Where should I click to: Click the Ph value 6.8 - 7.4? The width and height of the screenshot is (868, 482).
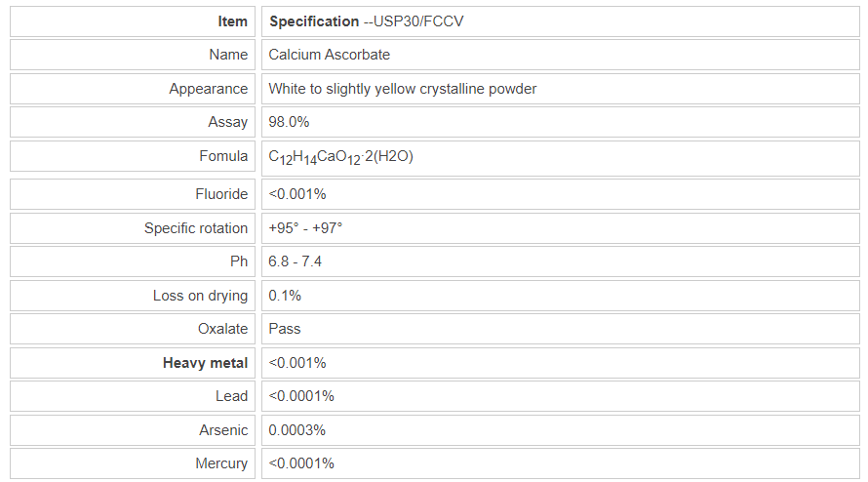click(x=295, y=261)
